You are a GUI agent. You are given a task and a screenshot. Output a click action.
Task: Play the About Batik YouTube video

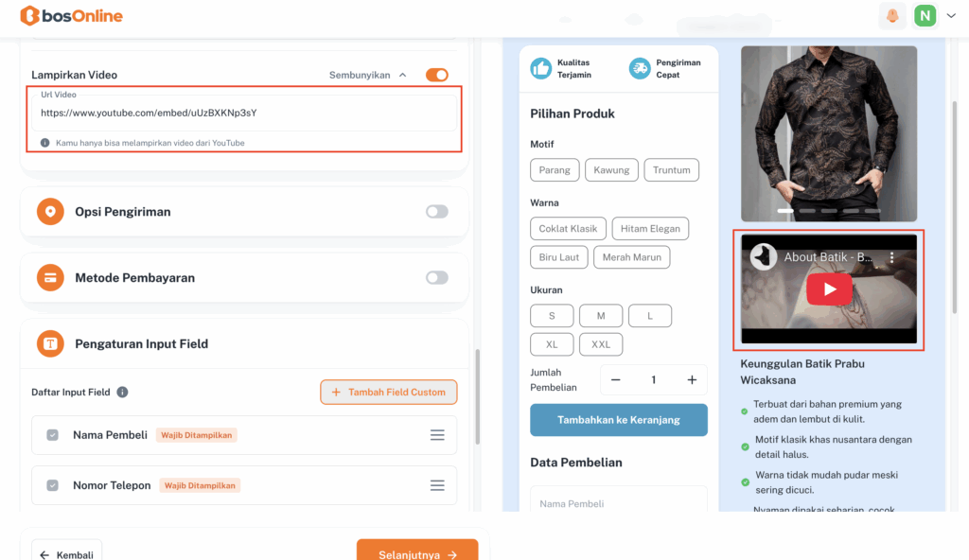[829, 289]
